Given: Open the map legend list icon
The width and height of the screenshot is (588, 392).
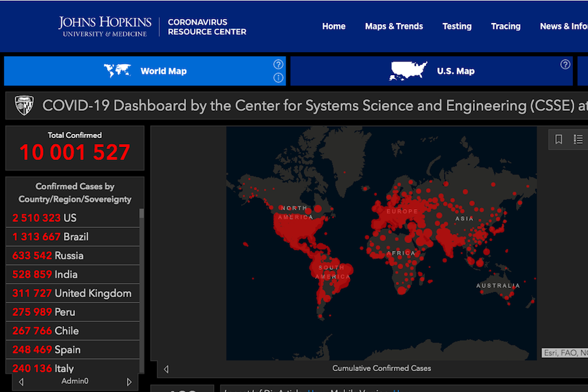Looking at the screenshot, I should click(x=578, y=139).
